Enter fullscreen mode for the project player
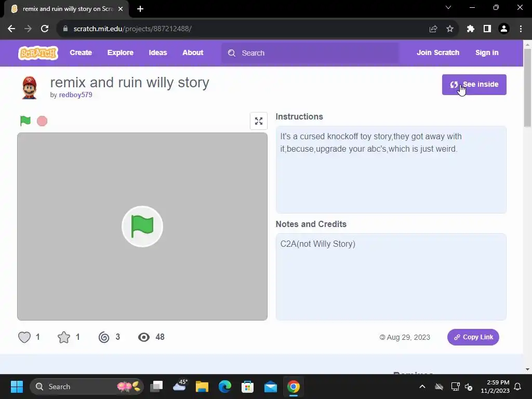The width and height of the screenshot is (532, 399). click(x=259, y=121)
